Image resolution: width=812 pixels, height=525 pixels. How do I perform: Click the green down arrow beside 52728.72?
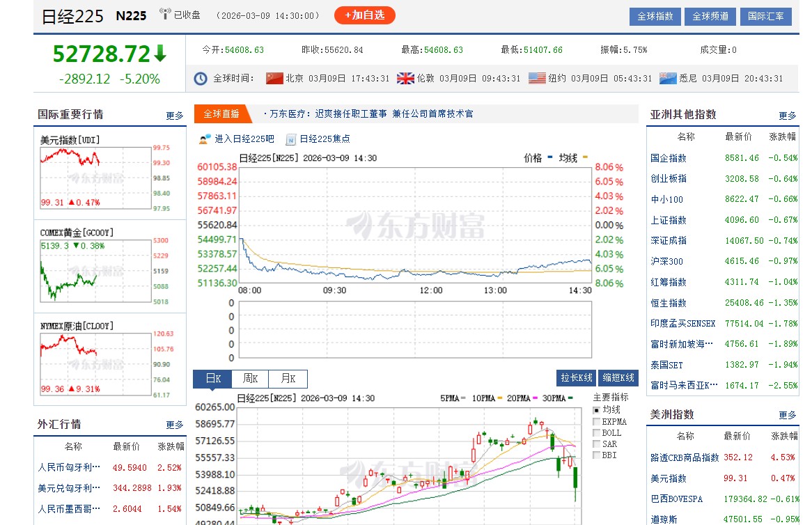pyautogui.click(x=159, y=52)
